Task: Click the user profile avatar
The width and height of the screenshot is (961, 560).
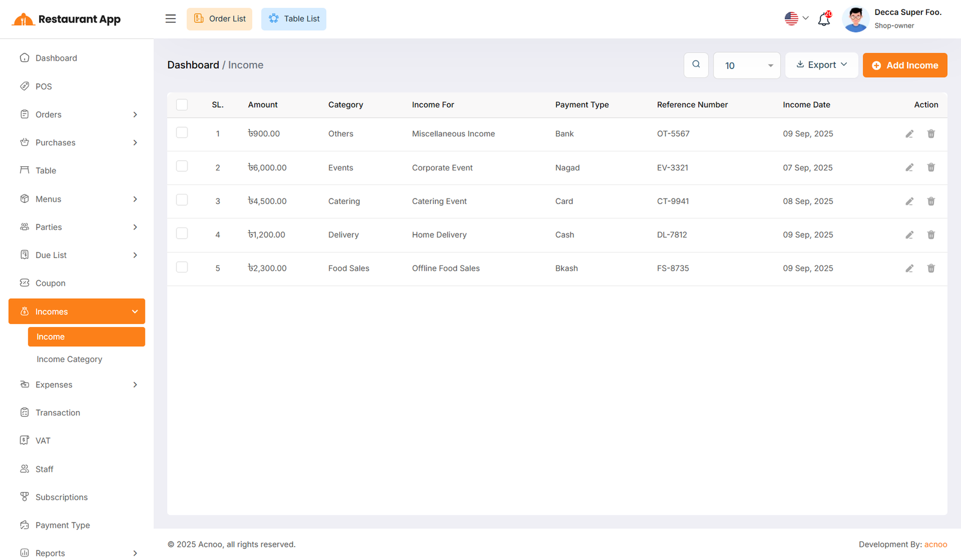Action: (855, 19)
